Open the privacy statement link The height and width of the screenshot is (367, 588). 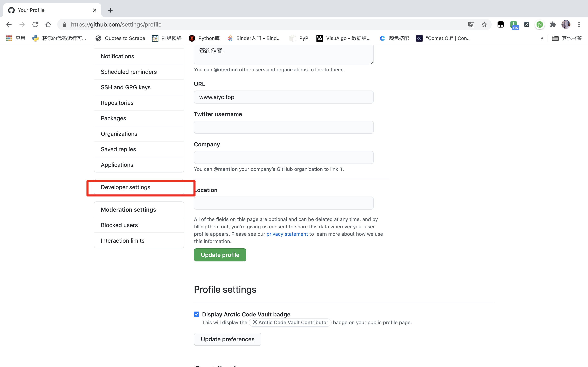[x=287, y=234]
